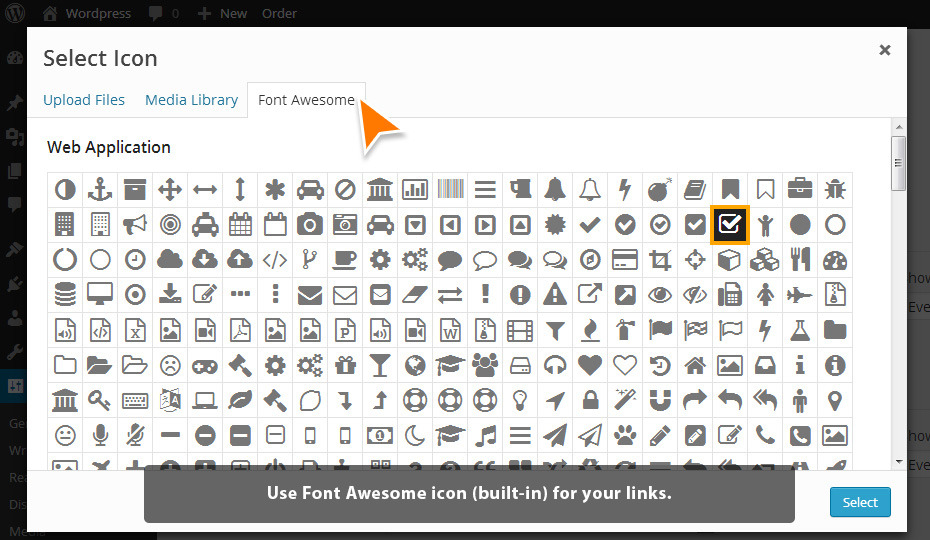Select the crop tool icon
Image resolution: width=930 pixels, height=540 pixels.
click(660, 260)
